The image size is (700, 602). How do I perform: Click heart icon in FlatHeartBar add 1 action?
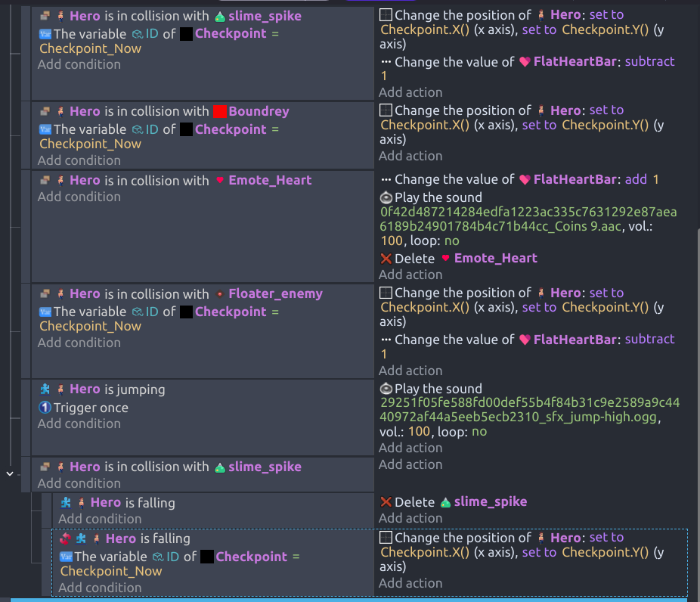[x=525, y=180]
